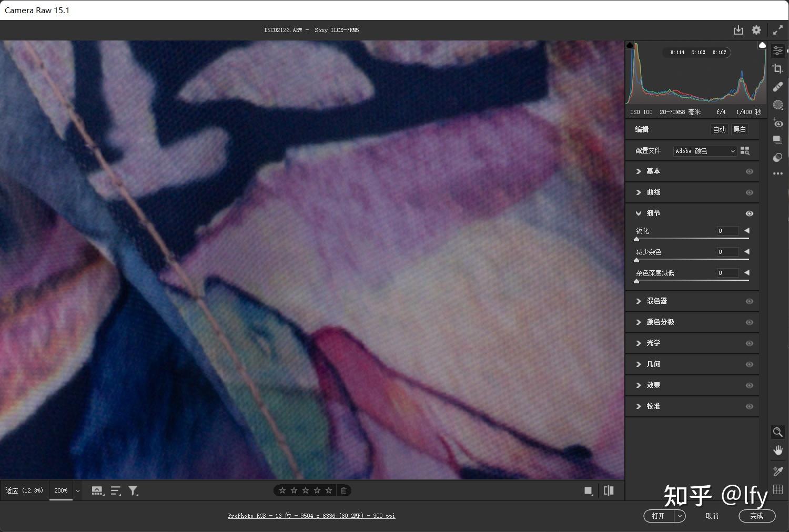The height and width of the screenshot is (532, 789).
Task: Toggle visibility of 颜色分级 panel edits
Action: 750,322
